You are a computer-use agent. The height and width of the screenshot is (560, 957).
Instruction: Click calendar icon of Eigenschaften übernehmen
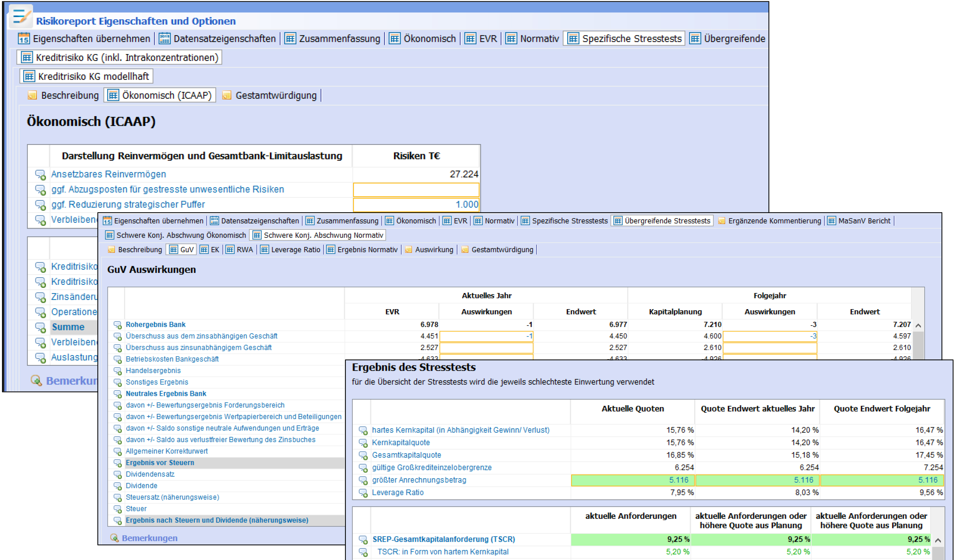[24, 39]
